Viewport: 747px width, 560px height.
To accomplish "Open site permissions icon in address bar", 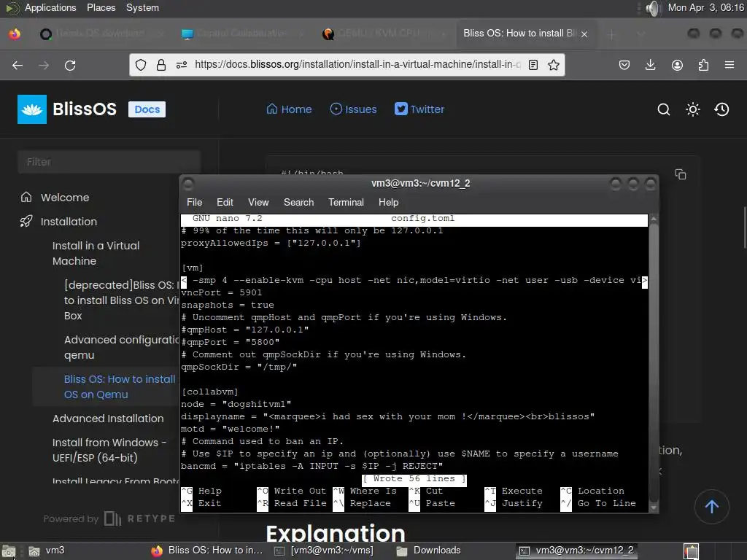I will (x=182, y=65).
